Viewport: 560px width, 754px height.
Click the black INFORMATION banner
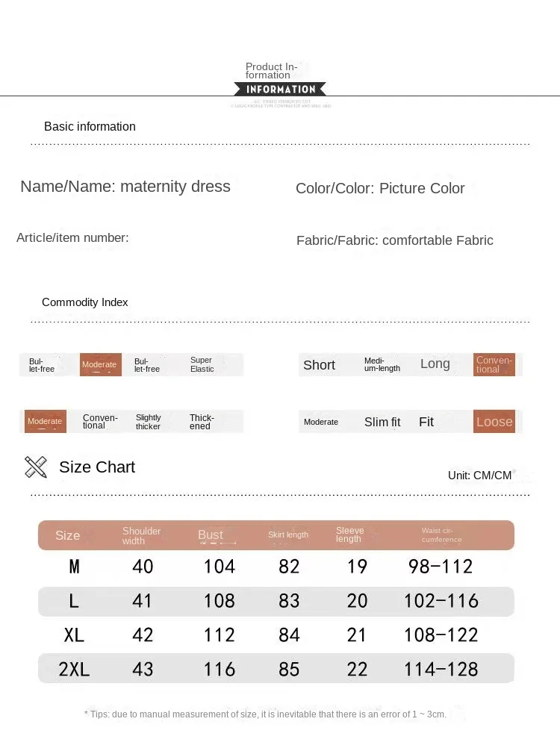[x=280, y=90]
